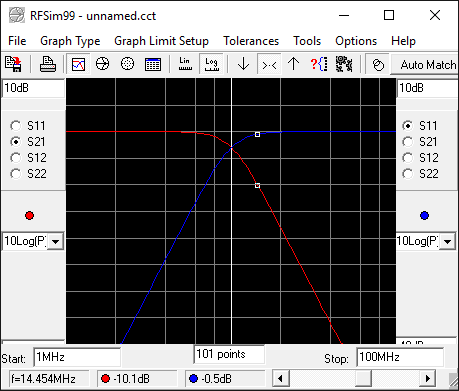The width and height of the screenshot is (459, 391).
Task: Click the printer icon in toolbar
Action: [48, 64]
